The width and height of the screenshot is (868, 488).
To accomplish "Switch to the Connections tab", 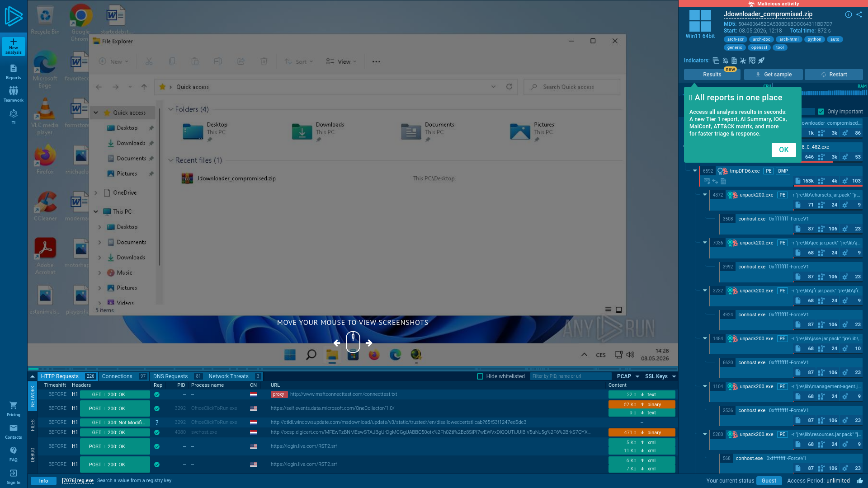I will (124, 376).
